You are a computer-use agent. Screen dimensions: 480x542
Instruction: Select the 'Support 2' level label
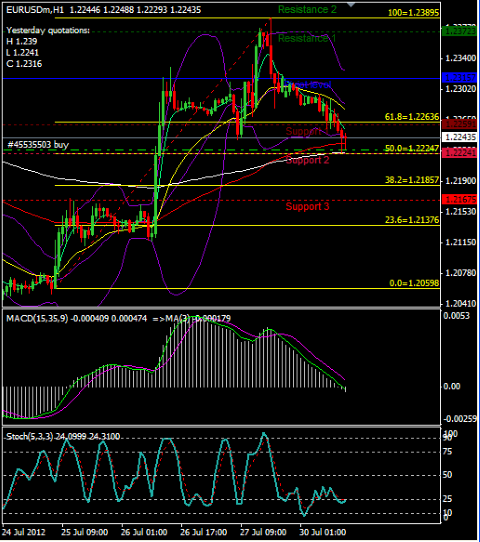[307, 160]
